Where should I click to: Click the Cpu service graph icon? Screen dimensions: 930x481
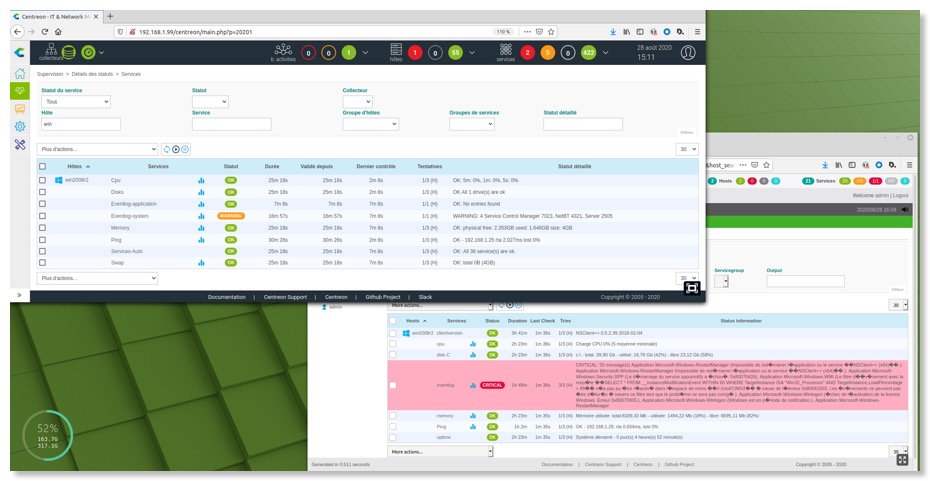click(201, 180)
